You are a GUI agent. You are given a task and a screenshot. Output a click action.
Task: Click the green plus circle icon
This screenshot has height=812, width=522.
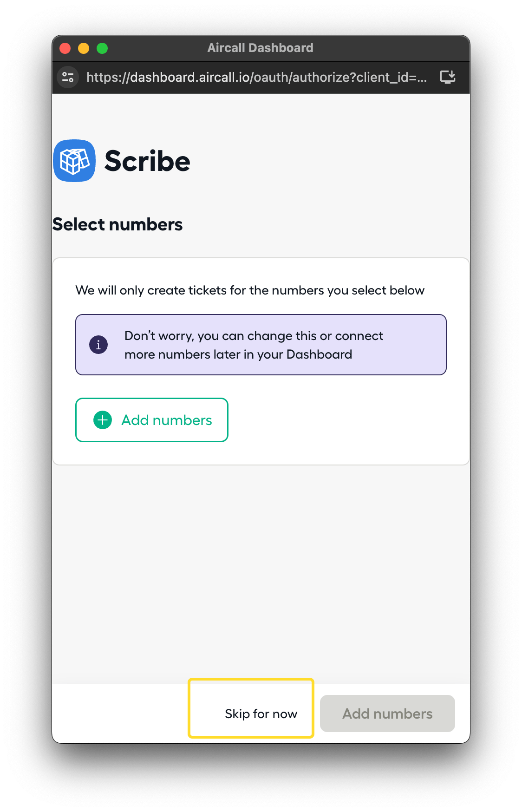tap(103, 420)
